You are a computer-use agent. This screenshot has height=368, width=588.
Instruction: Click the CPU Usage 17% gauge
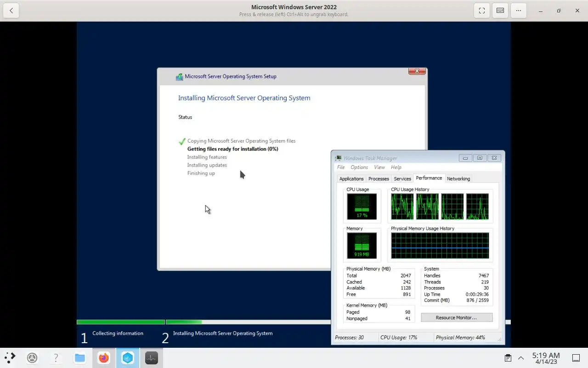coord(362,206)
